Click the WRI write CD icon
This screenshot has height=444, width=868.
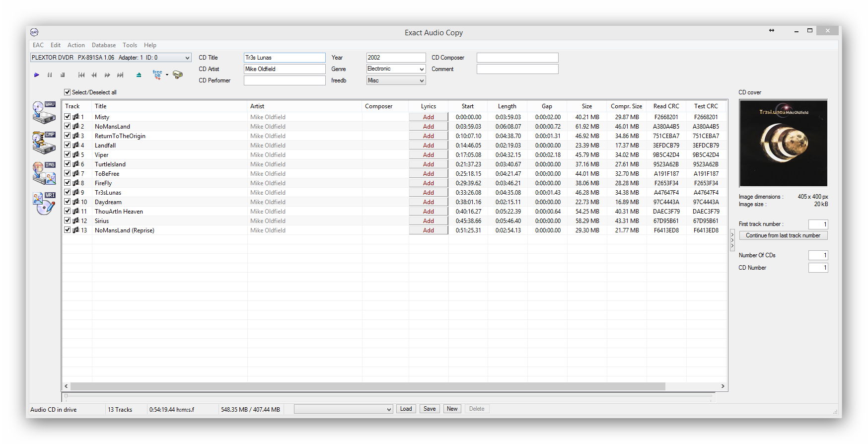[x=44, y=203]
